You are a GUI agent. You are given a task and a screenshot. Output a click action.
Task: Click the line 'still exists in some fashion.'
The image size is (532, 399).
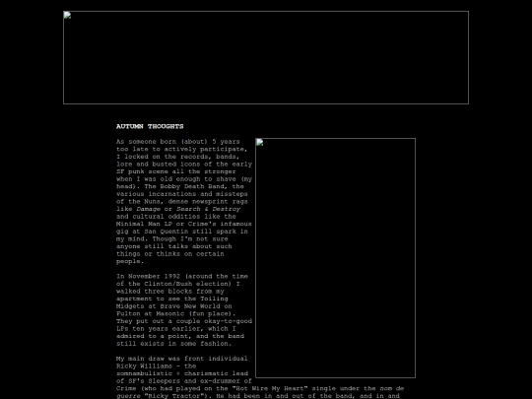(x=173, y=344)
